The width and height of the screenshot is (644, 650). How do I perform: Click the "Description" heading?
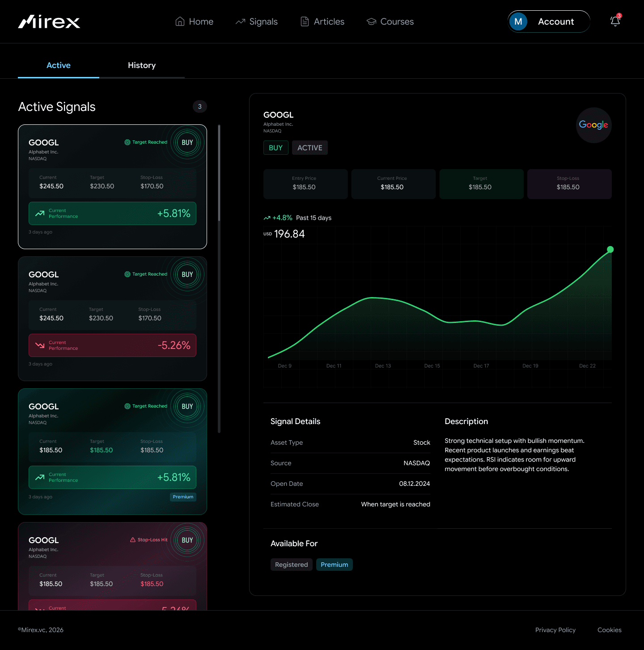click(x=466, y=421)
